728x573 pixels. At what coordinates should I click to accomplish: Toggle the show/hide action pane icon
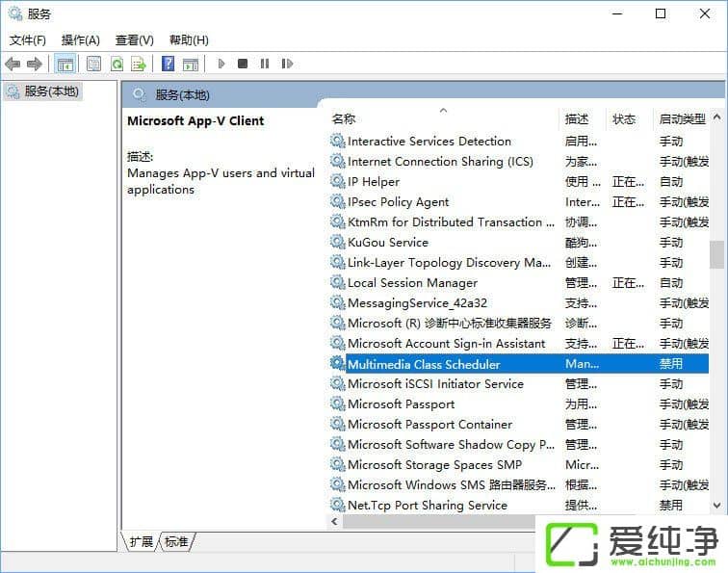(191, 64)
